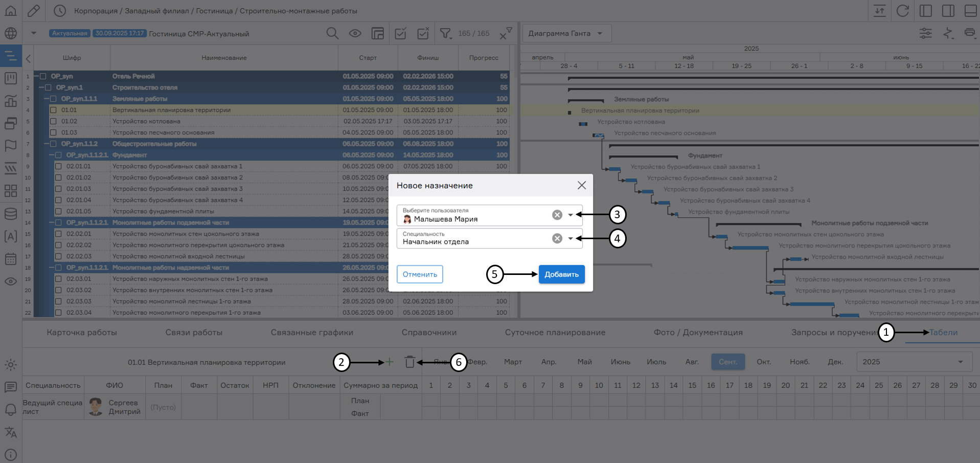Click the eye visibility icon in the toolbar
This screenshot has height=463, width=980.
355,33
